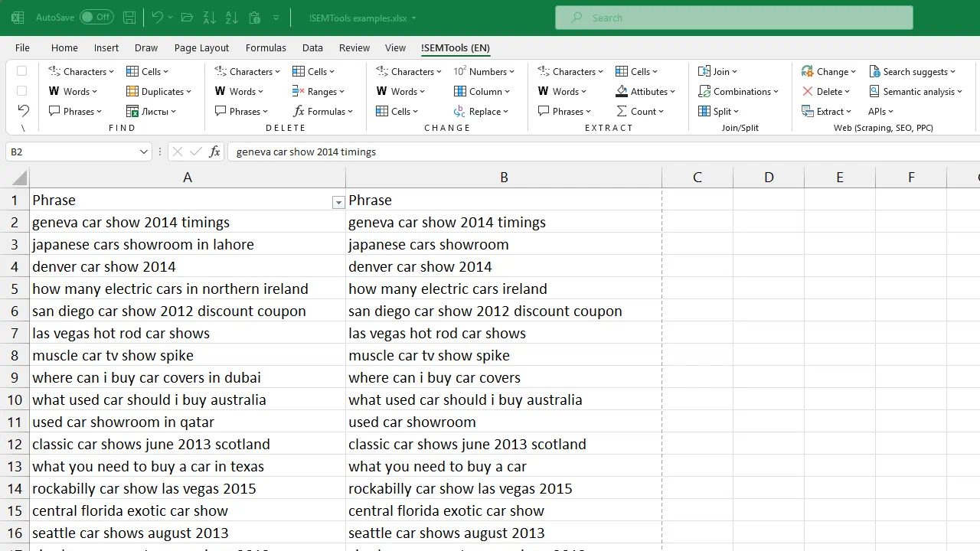Open Characters dropdown in CHANGE group
Screen dimensions: 980x551
pyautogui.click(x=409, y=71)
